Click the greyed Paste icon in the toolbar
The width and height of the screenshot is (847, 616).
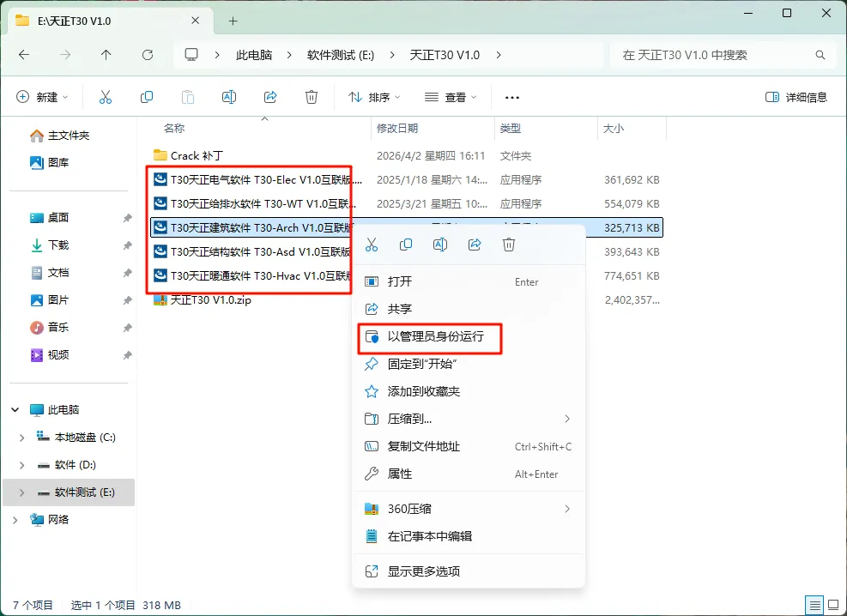click(x=187, y=97)
